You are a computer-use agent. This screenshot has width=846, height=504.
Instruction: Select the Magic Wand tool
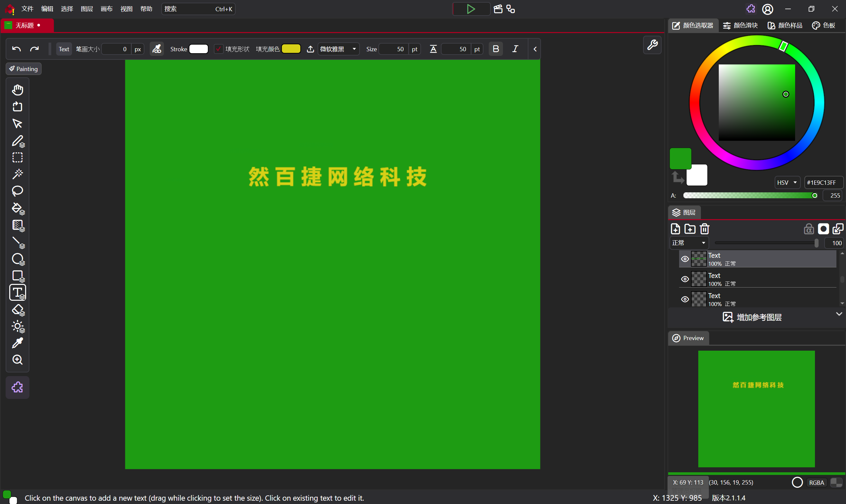click(x=17, y=174)
